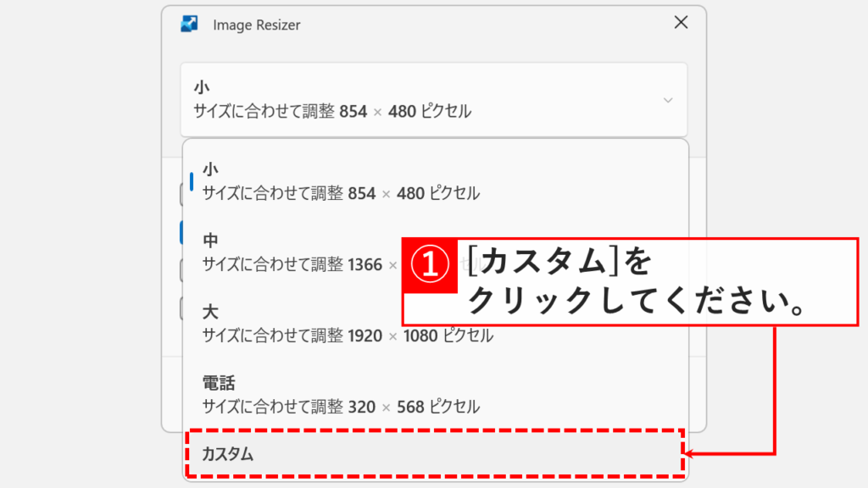Click the partially visible checkbox at left edge
Image resolution: width=868 pixels, height=488 pixels.
point(181,193)
